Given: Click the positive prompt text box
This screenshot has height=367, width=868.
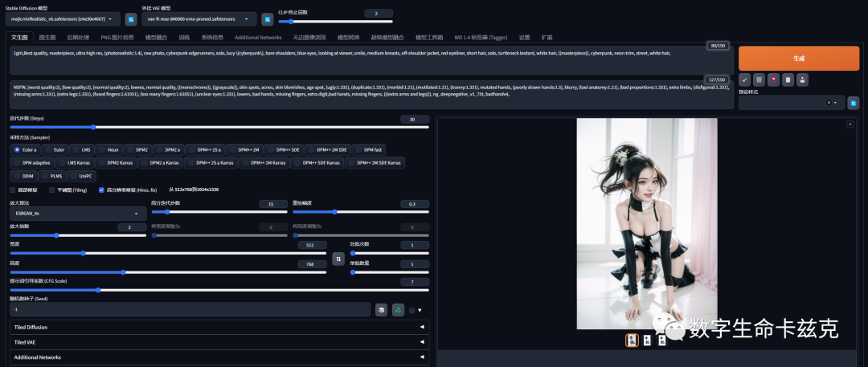Looking at the screenshot, I should point(371,59).
